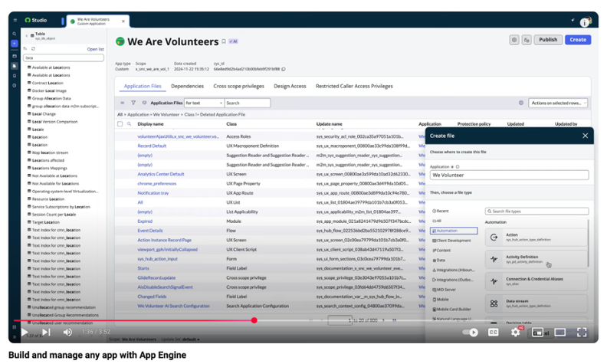Play the video
The width and height of the screenshot is (607, 364).
click(25, 333)
